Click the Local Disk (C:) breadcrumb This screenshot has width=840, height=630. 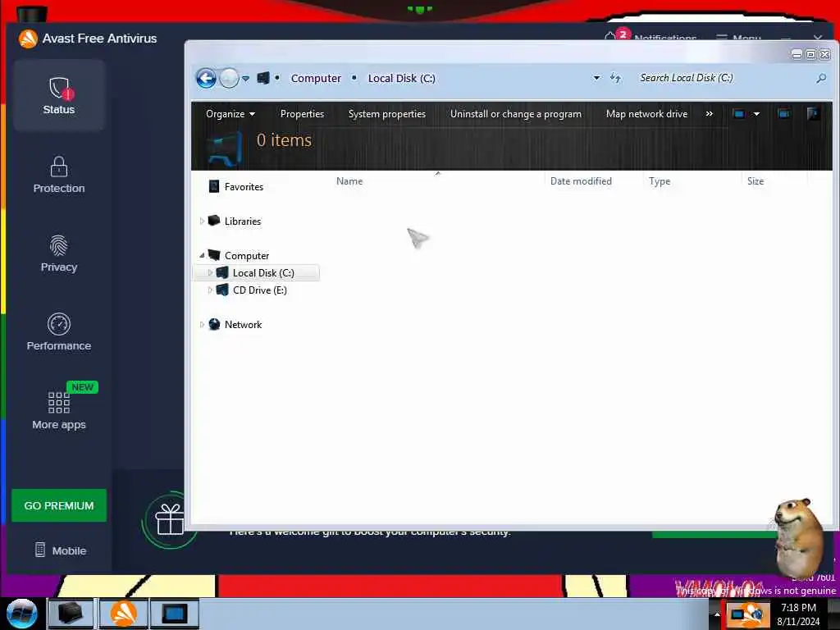(x=401, y=78)
